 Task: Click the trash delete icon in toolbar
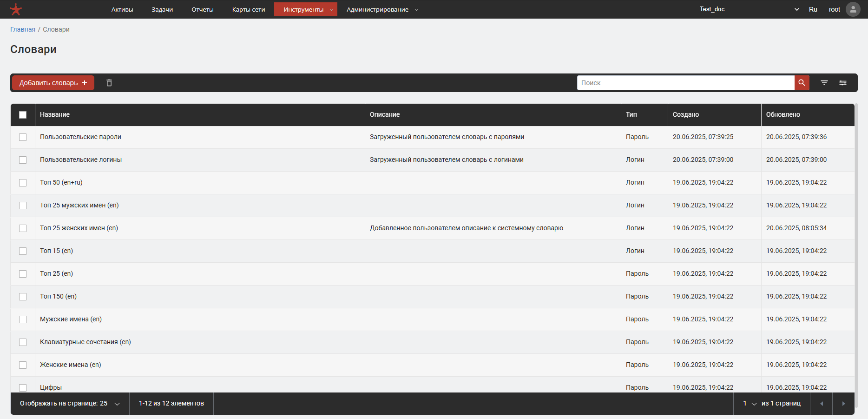(x=109, y=83)
